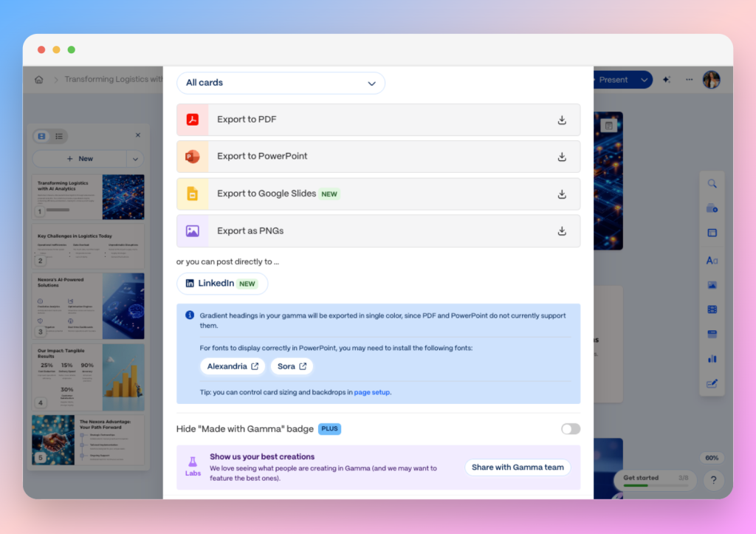
Task: Click the download arrow for Google Slides export
Action: click(562, 194)
